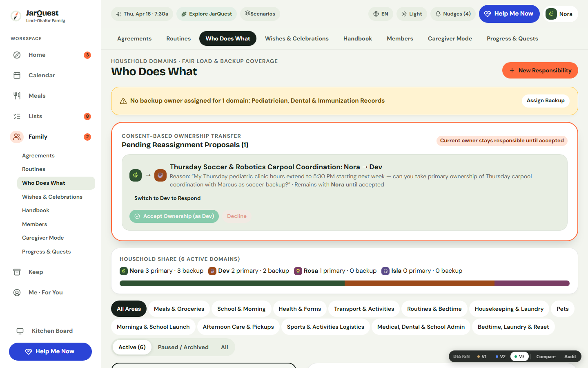Select the All status filter
588x368 pixels.
coord(225,347)
